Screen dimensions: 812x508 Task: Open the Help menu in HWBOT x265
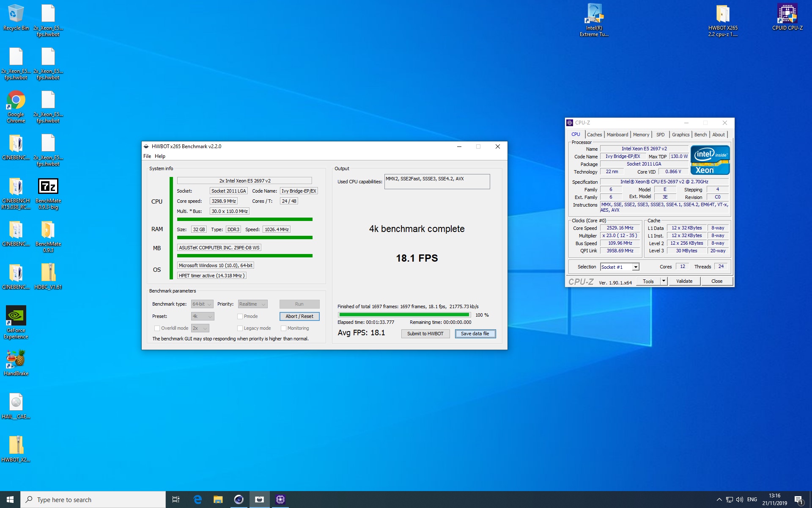pyautogui.click(x=160, y=156)
